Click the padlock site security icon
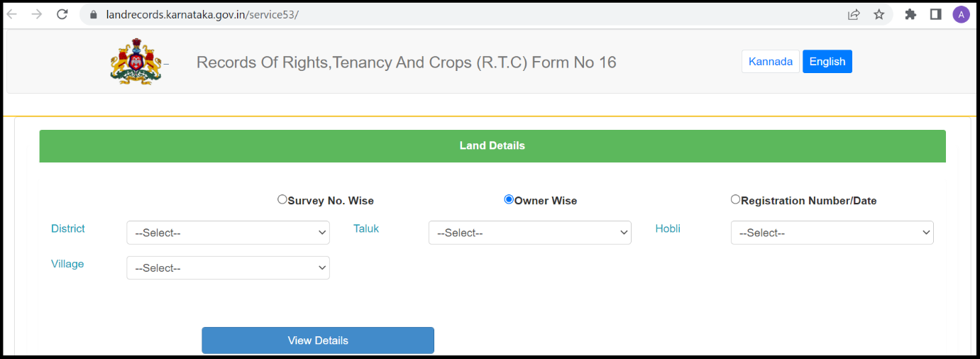Image resolution: width=980 pixels, height=359 pixels. click(x=93, y=14)
